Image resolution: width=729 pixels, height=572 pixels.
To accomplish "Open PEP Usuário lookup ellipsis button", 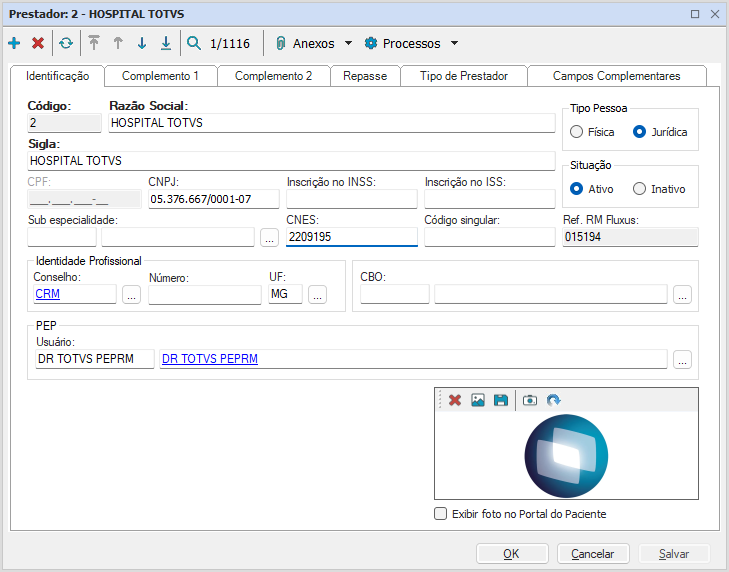I will [683, 359].
